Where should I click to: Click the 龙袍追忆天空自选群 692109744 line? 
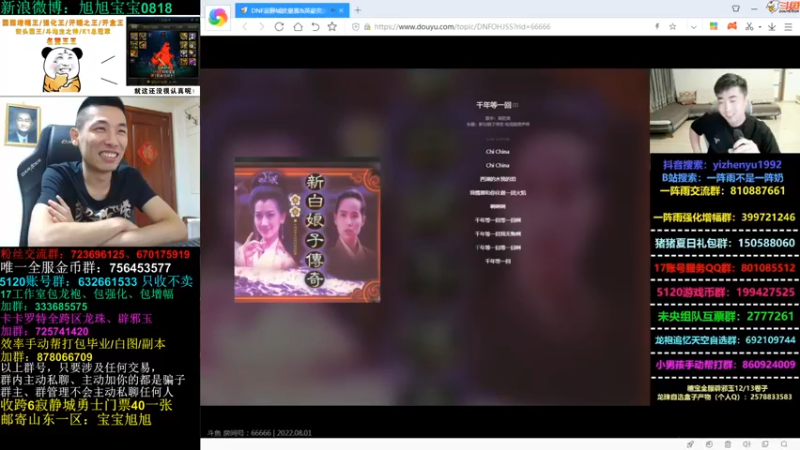point(725,340)
